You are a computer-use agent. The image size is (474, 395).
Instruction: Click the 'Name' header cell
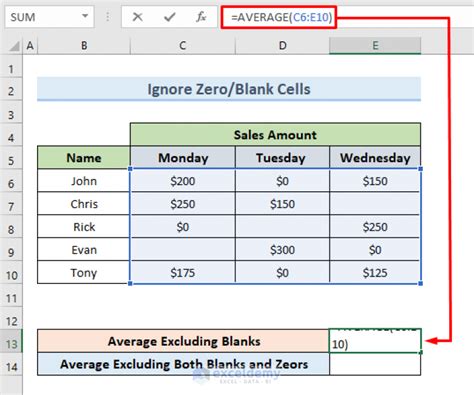(x=84, y=158)
